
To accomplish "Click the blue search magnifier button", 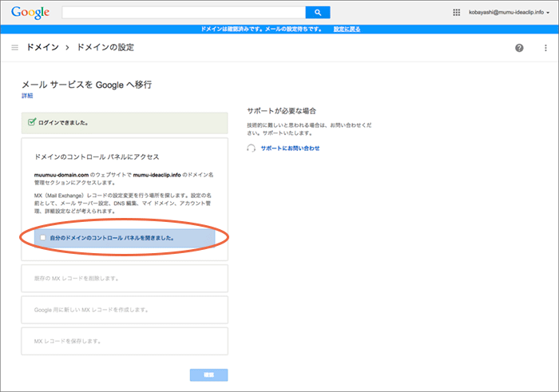I will click(318, 13).
